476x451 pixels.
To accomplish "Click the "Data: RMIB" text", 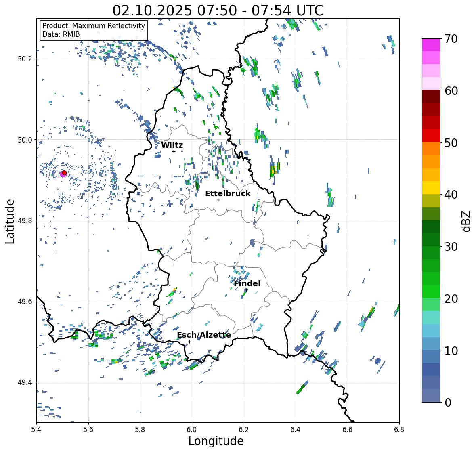I will point(61,34).
